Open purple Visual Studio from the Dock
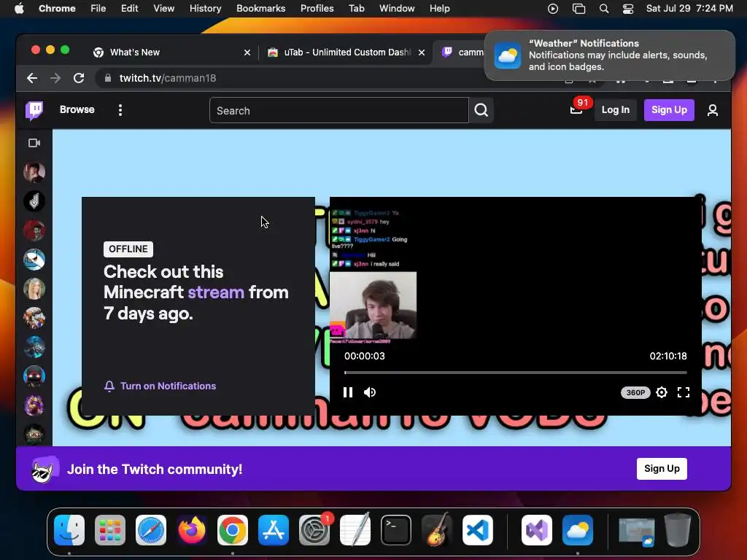This screenshot has height=560, width=747. tap(537, 530)
